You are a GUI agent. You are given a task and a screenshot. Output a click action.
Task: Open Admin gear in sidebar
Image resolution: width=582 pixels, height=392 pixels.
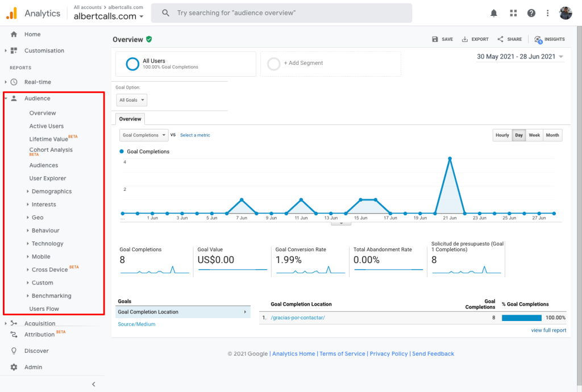(x=14, y=367)
